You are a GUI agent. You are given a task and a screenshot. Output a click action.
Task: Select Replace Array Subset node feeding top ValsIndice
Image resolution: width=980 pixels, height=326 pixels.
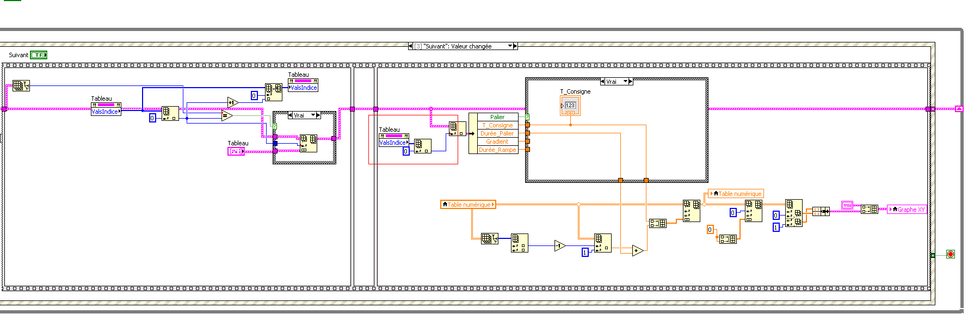[x=274, y=92]
